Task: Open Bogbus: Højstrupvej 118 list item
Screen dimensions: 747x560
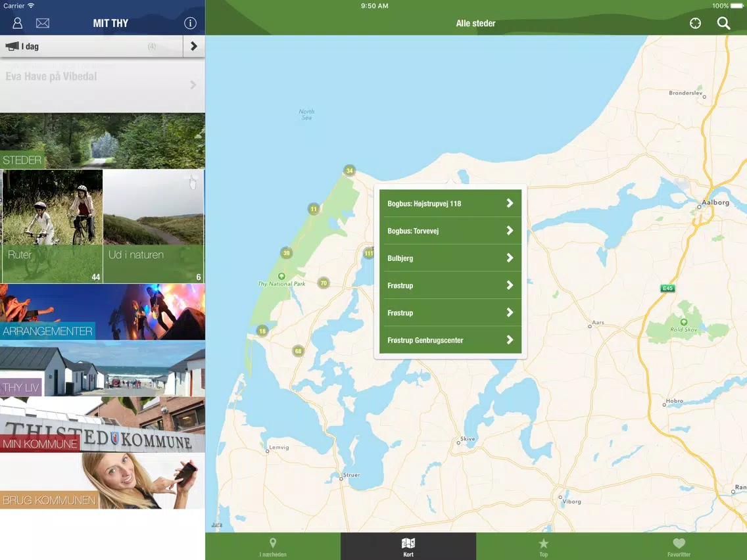Action: (x=450, y=203)
